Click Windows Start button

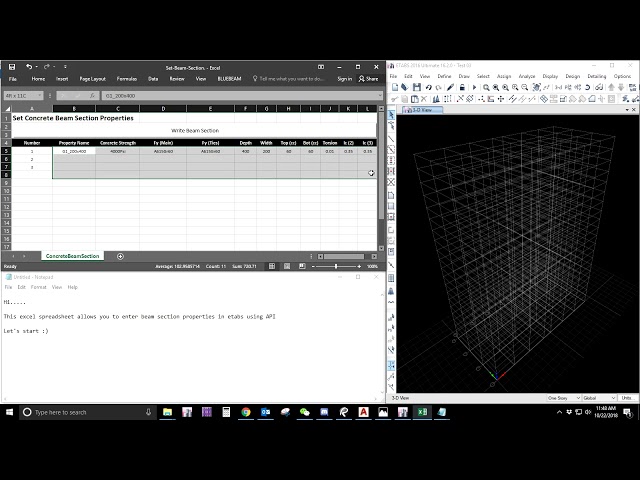[x=9, y=412]
